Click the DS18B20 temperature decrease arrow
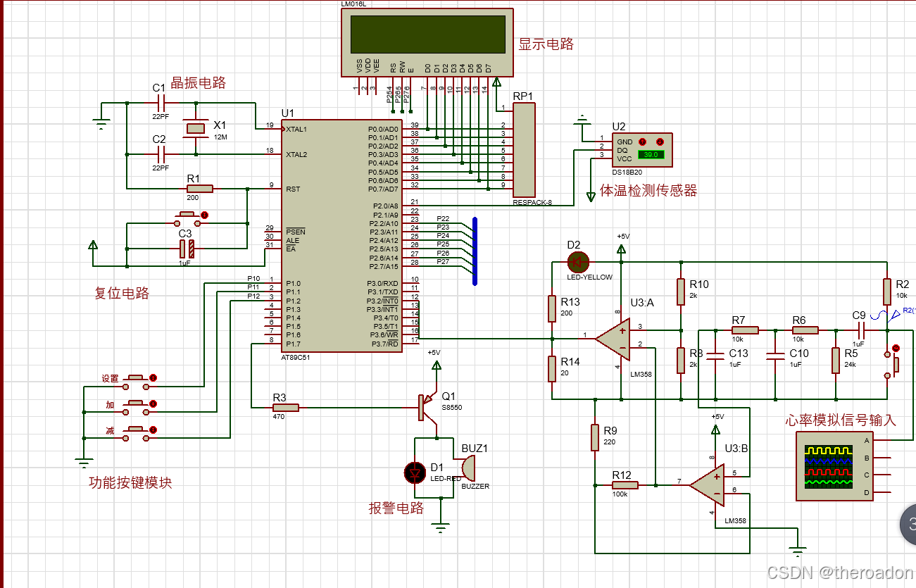This screenshot has width=916, height=588. click(660, 142)
